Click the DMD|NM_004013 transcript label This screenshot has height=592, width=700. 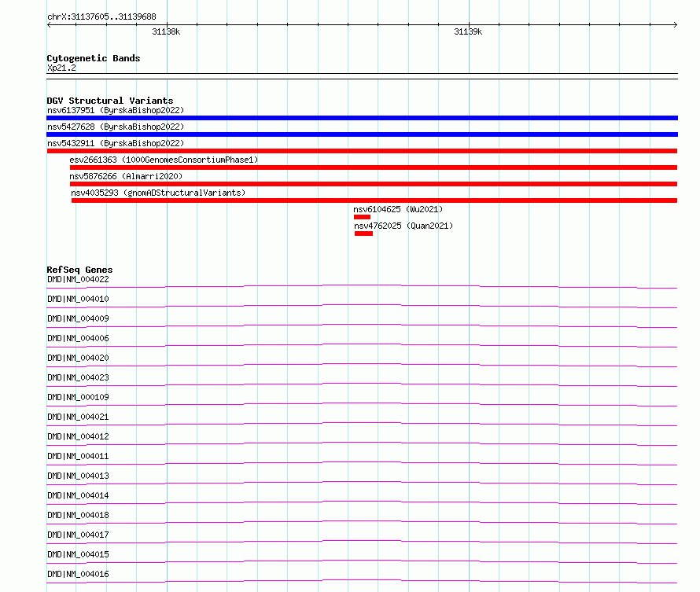pos(78,476)
